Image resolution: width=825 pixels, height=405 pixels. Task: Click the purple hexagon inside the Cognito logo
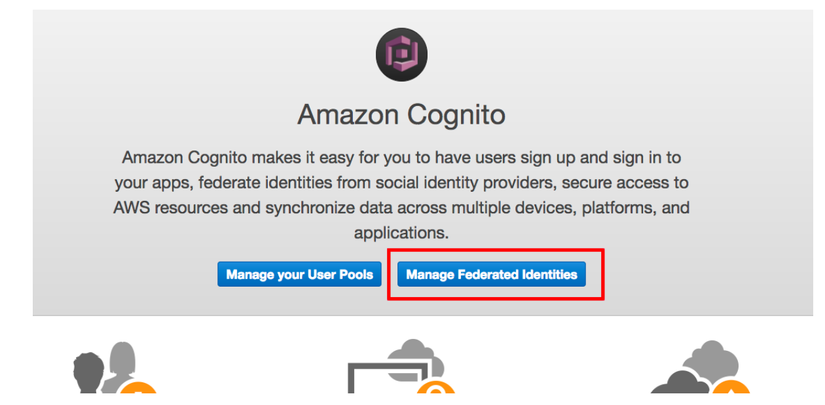click(x=402, y=54)
